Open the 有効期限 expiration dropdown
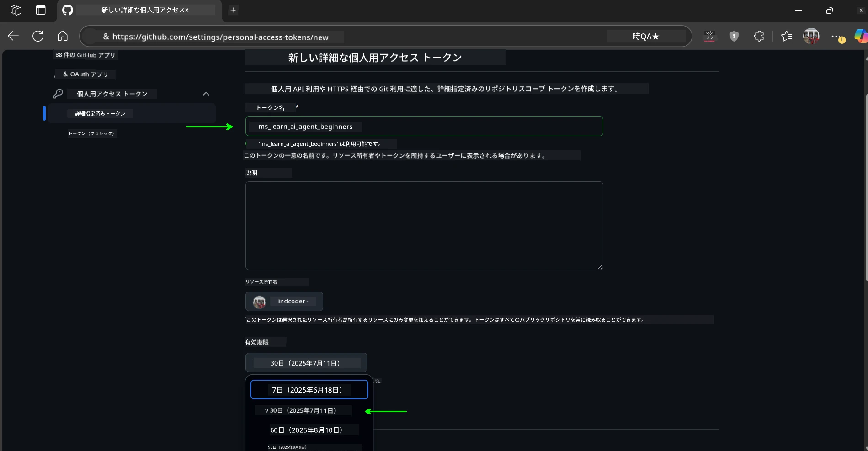The width and height of the screenshot is (868, 451). pos(306,362)
